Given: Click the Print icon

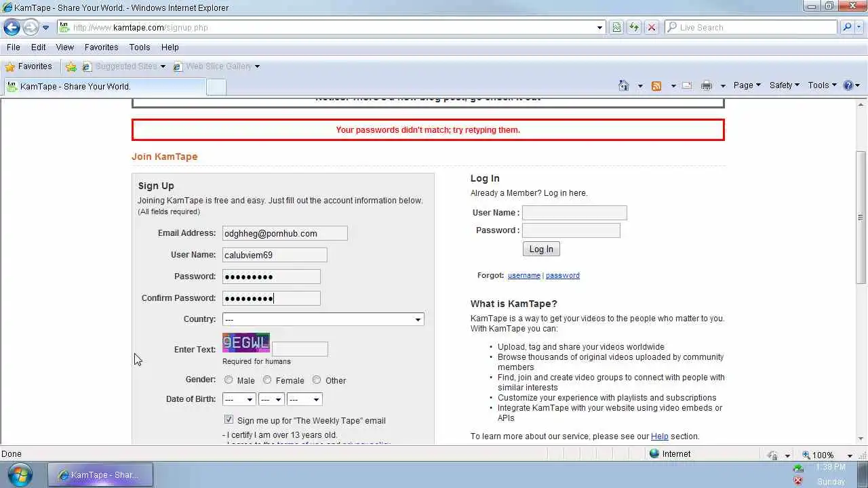Looking at the screenshot, I should pos(707,85).
